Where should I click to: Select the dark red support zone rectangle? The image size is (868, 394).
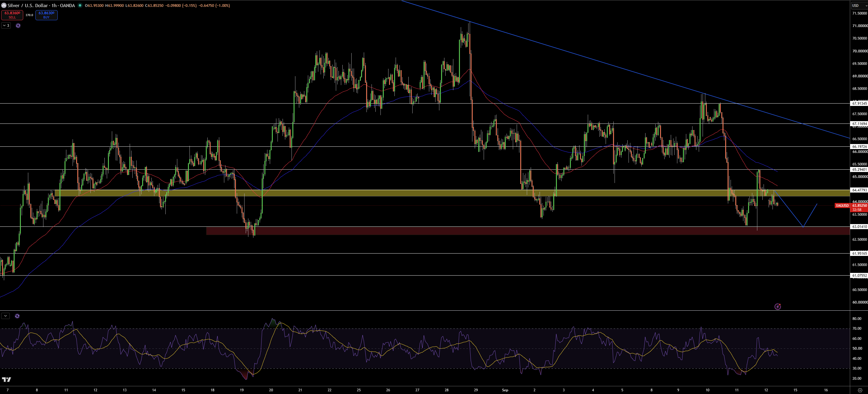(527, 231)
